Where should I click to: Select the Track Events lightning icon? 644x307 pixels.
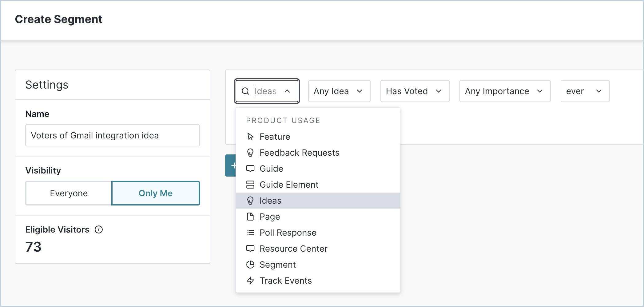pyautogui.click(x=250, y=281)
